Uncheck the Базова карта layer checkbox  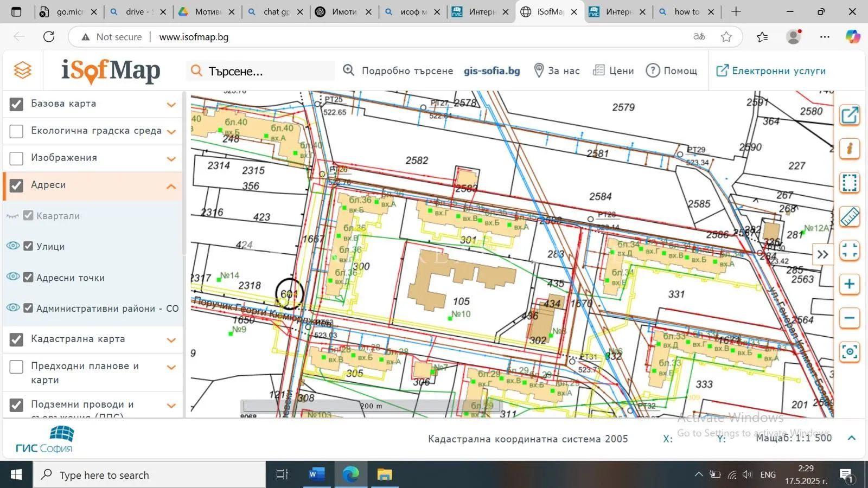(x=16, y=104)
